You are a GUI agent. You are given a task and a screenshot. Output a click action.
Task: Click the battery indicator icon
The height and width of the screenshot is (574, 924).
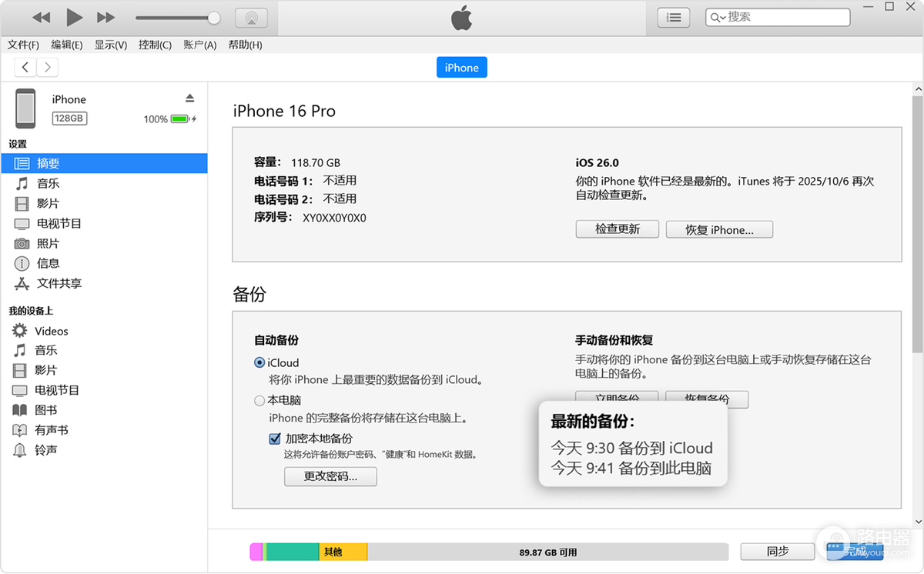pos(182,118)
